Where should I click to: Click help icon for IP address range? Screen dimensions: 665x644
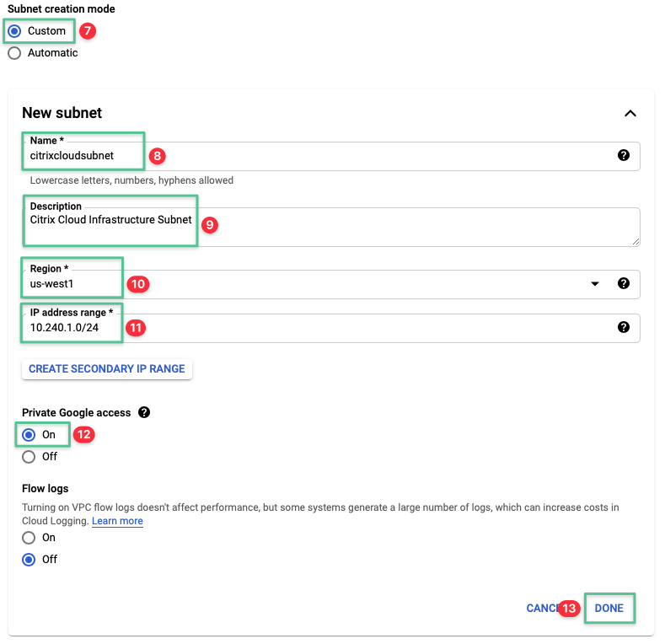(624, 327)
